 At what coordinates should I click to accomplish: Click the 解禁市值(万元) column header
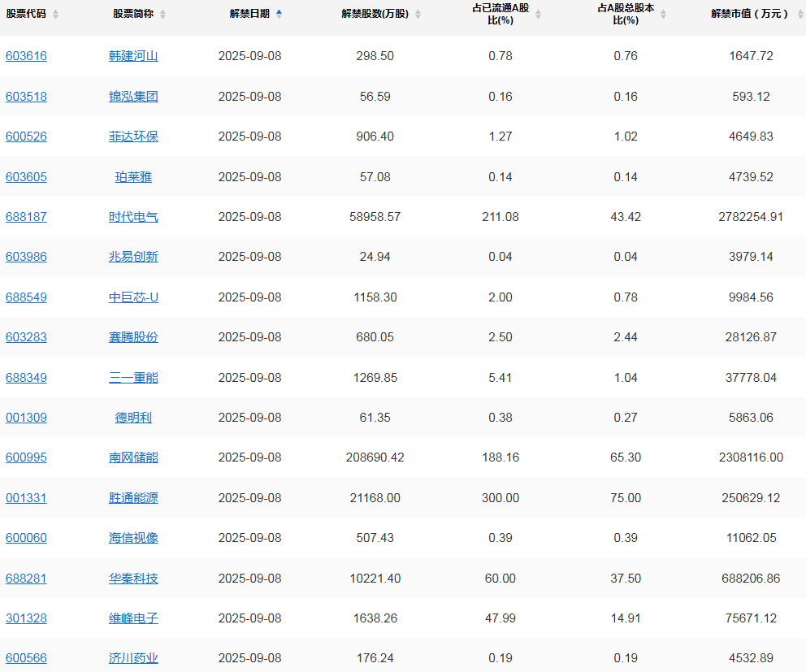click(x=750, y=14)
